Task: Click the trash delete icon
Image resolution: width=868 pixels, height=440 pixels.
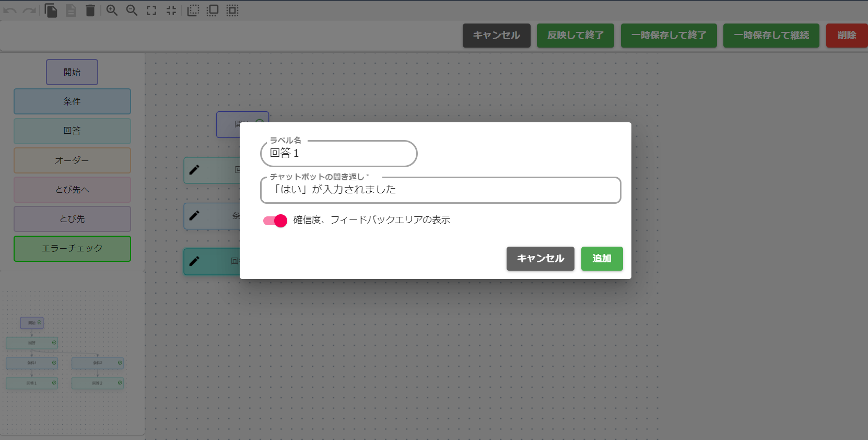Action: pyautogui.click(x=90, y=10)
